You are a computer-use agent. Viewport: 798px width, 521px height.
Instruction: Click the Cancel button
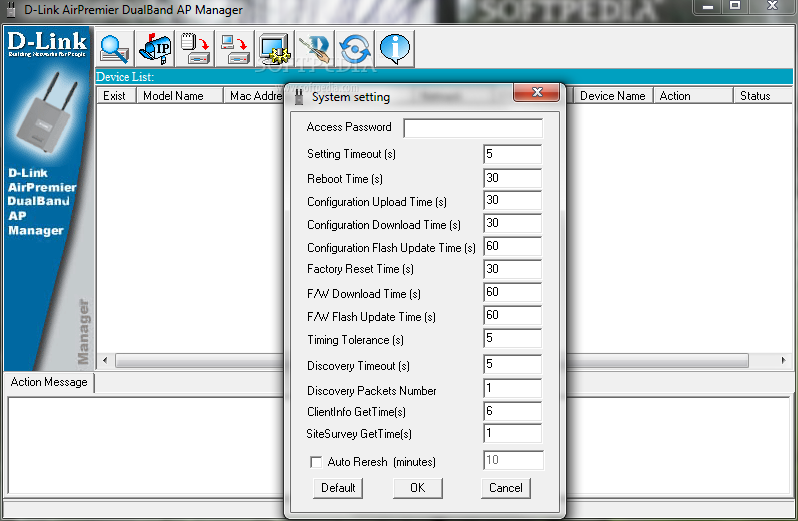point(506,488)
